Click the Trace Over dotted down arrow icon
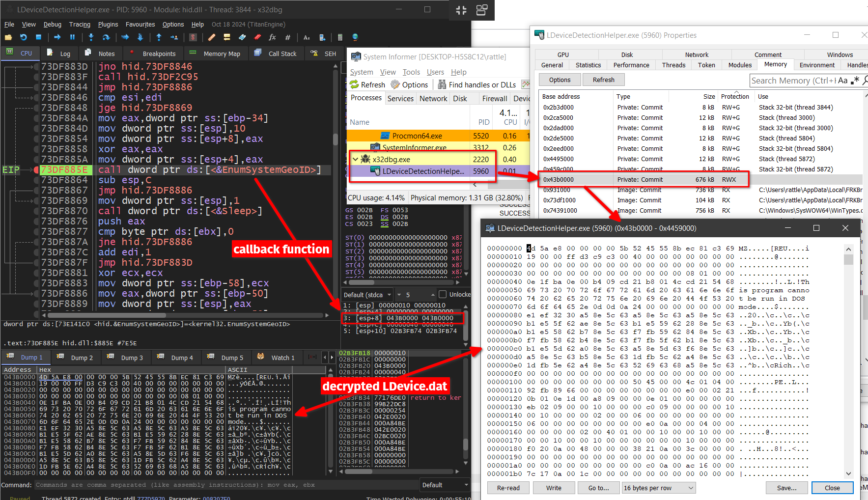This screenshot has height=500, width=868. 140,37
